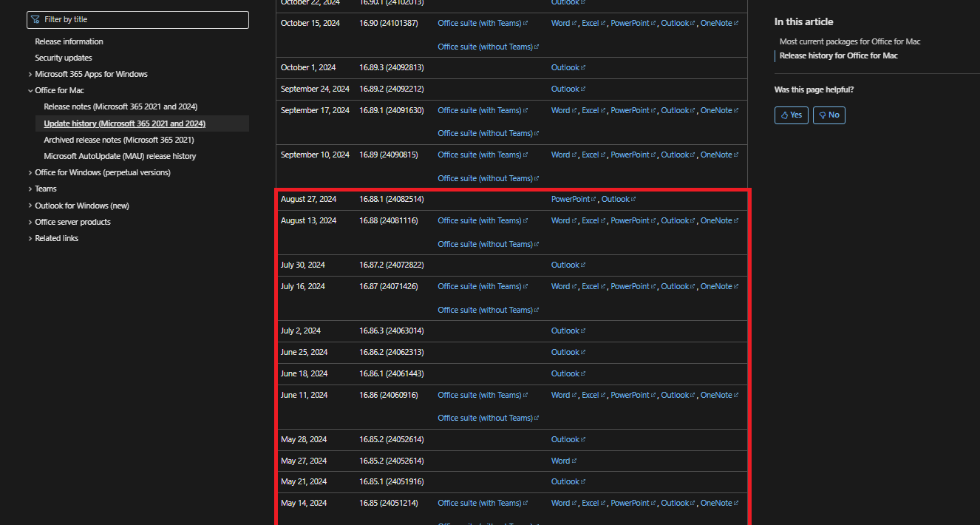This screenshot has width=980, height=525.
Task: Click the version text 16.87 (24071426)
Action: tap(389, 286)
